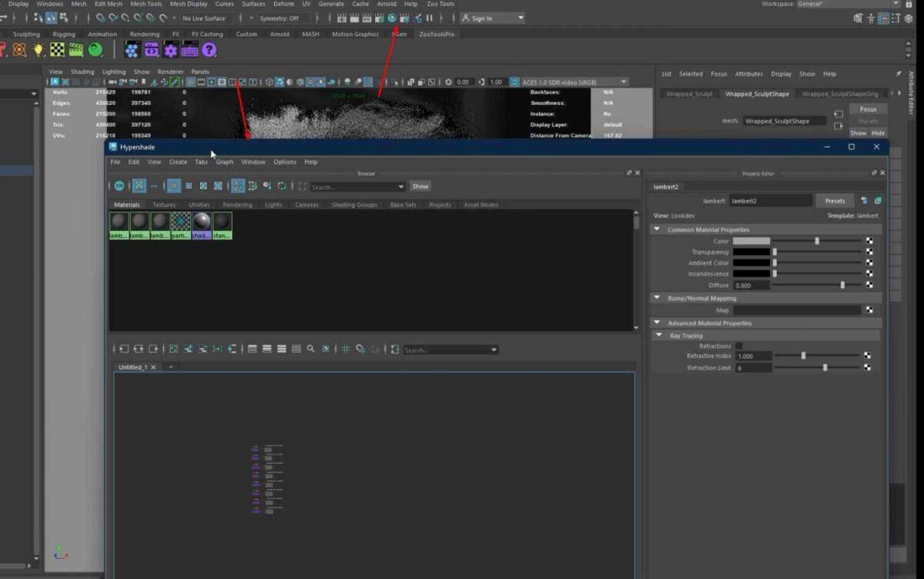Click the checker map icon beside the Color attribute

(x=869, y=241)
